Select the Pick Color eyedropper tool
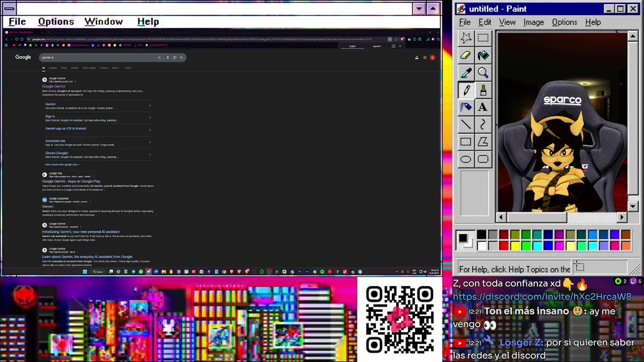The image size is (644, 362). pos(466,73)
